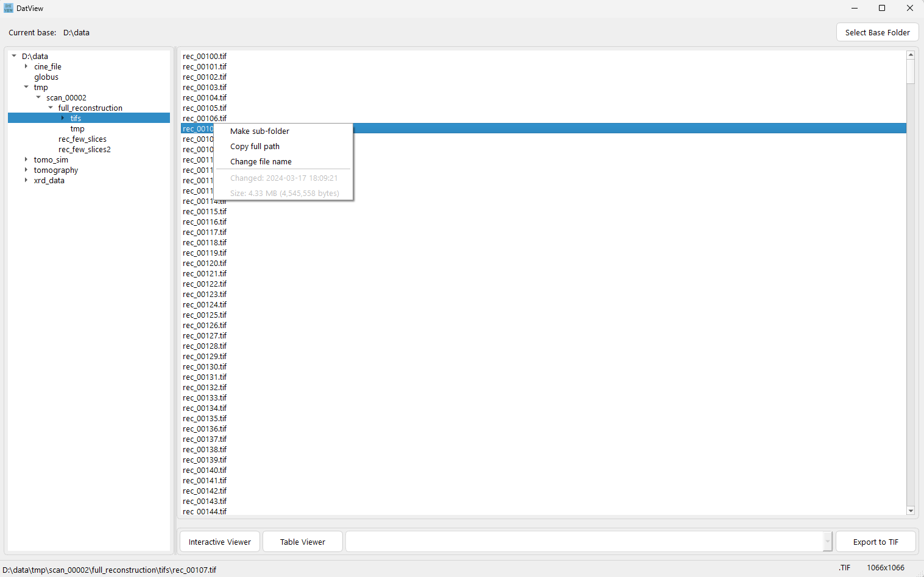924x577 pixels.
Task: Select file rec_00118.tif
Action: click(205, 242)
